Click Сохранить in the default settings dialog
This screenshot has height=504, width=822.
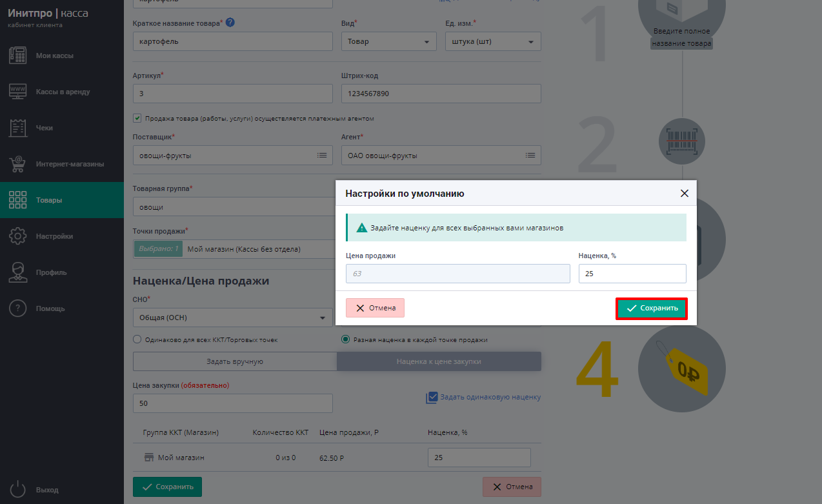click(x=652, y=308)
